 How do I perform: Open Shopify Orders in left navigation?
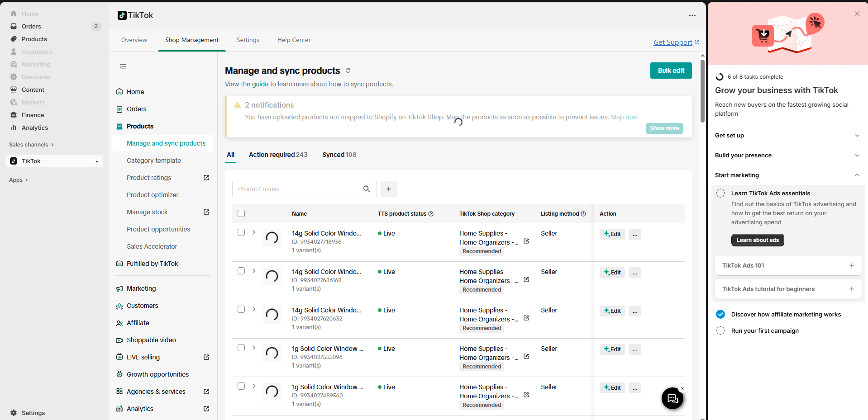coord(31,26)
